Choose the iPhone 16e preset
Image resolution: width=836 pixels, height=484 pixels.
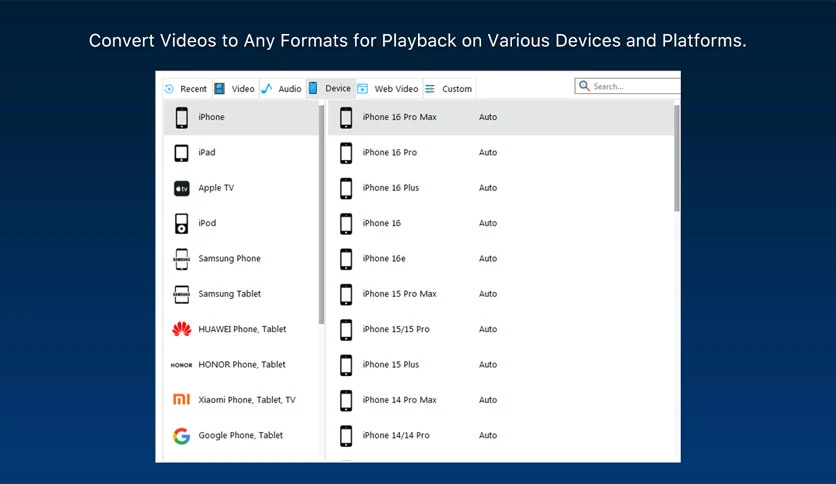[x=384, y=259]
